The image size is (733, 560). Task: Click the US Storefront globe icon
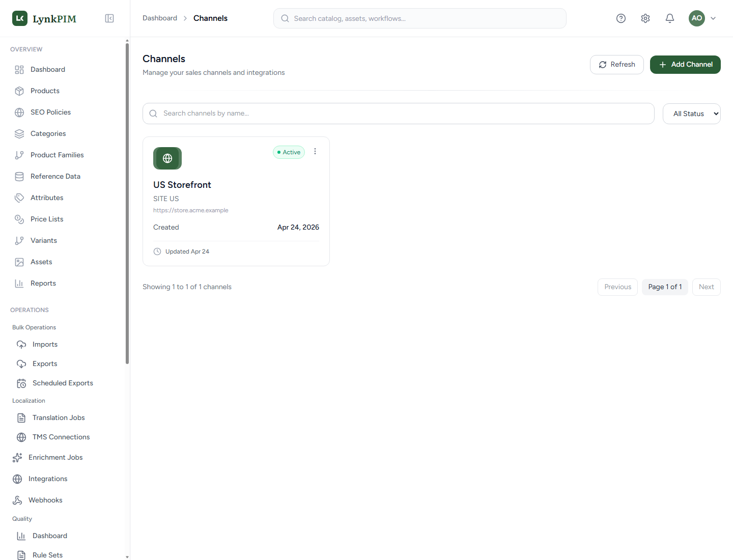167,158
